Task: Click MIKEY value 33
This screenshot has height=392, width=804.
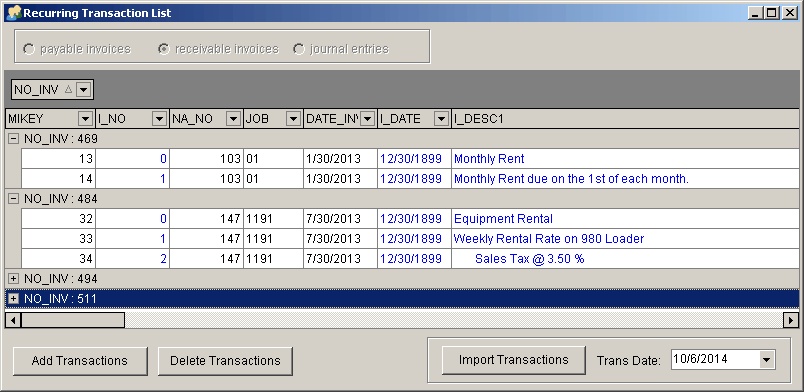Action: tap(58, 239)
